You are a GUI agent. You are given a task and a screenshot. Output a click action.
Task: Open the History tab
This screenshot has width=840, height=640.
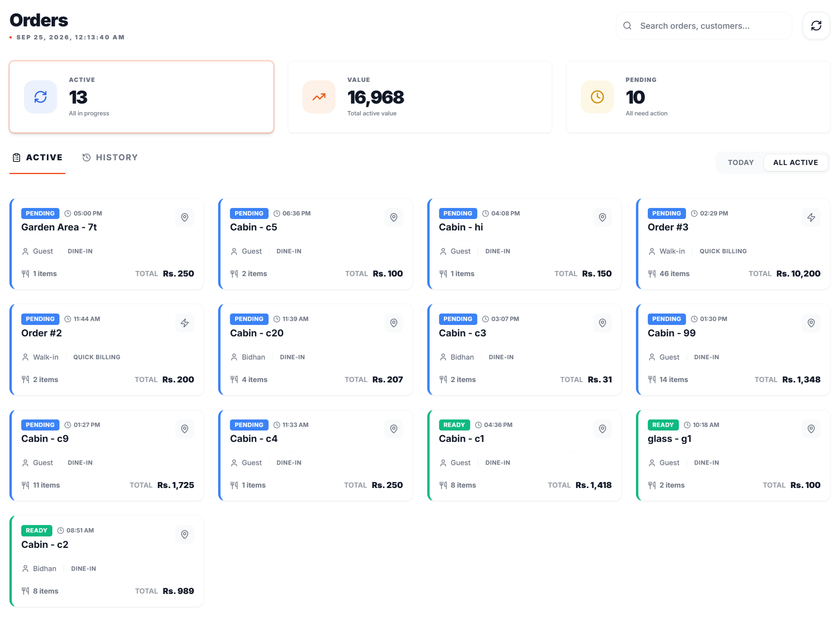[110, 158]
